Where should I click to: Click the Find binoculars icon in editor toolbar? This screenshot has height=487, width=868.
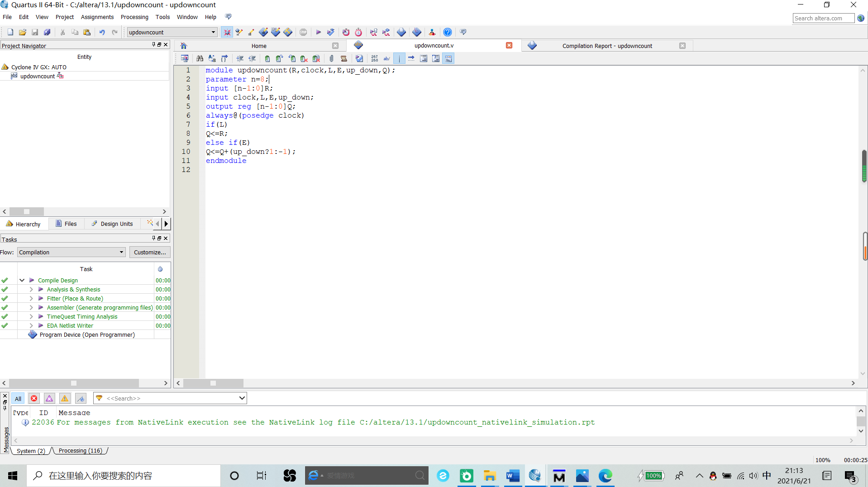tap(200, 58)
